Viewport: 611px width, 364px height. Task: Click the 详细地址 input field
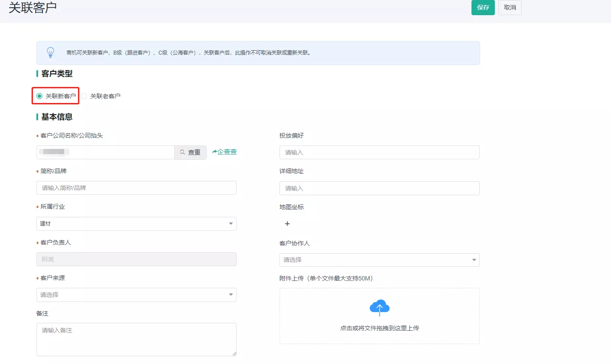click(x=380, y=188)
